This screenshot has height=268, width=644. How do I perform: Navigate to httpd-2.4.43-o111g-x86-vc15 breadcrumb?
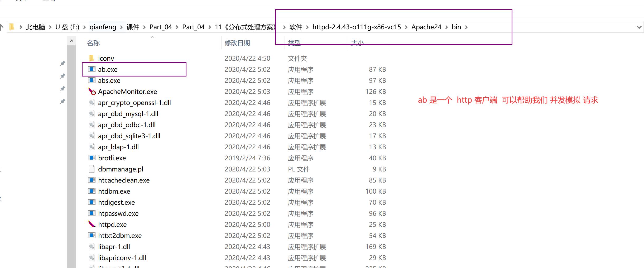tap(357, 27)
